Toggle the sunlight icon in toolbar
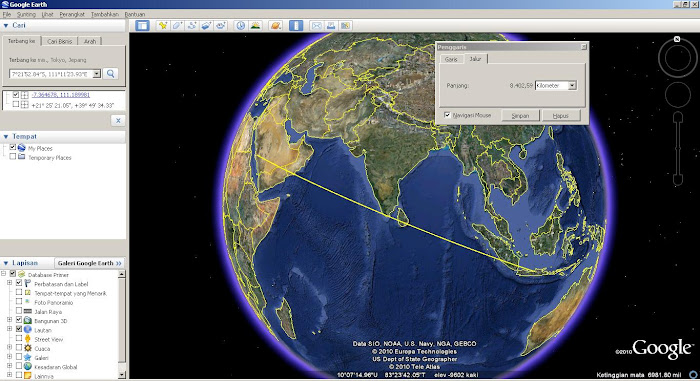This screenshot has width=700, height=381. coord(255,25)
